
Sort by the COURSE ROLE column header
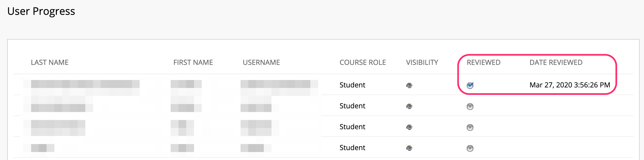[363, 62]
